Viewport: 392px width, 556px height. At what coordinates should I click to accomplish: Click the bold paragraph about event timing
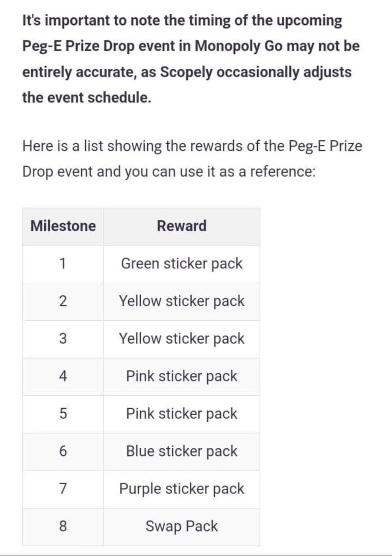pyautogui.click(x=191, y=59)
